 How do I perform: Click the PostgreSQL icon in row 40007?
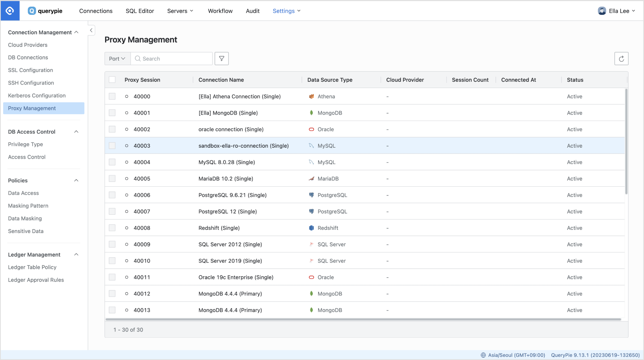click(x=311, y=212)
